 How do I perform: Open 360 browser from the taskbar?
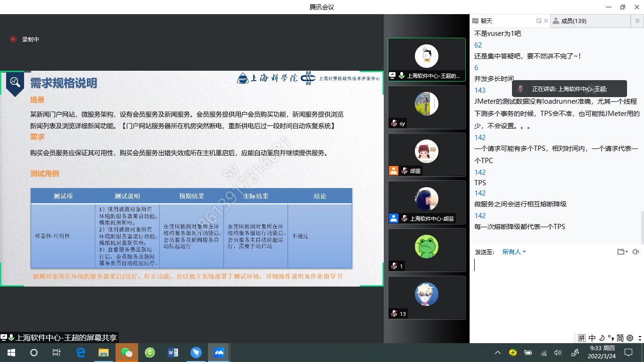(150, 353)
